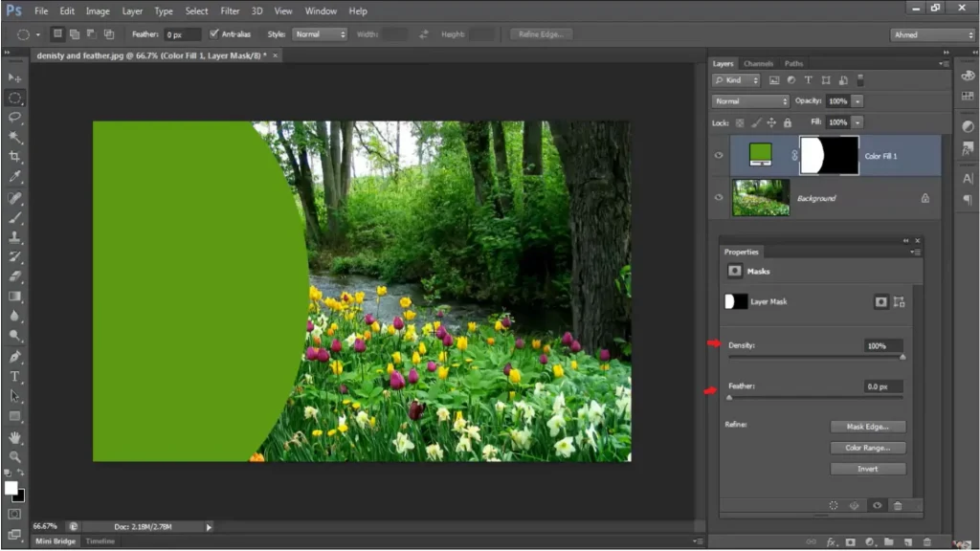Click the Invert button

(x=867, y=469)
